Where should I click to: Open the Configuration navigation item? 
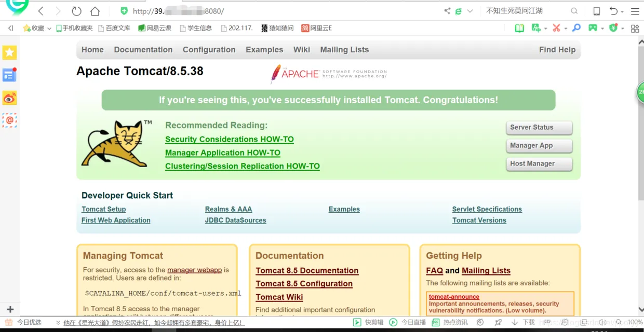click(x=209, y=50)
